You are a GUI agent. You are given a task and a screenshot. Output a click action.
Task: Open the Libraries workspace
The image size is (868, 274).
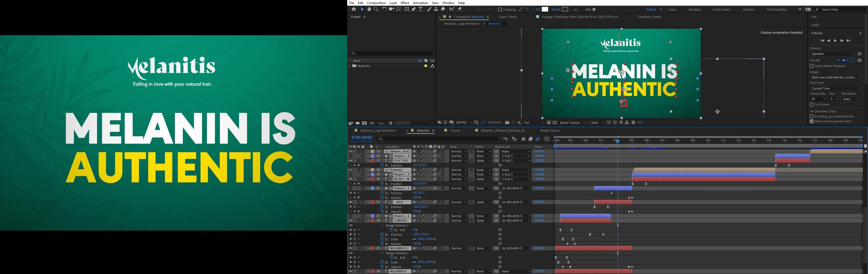coord(748,9)
